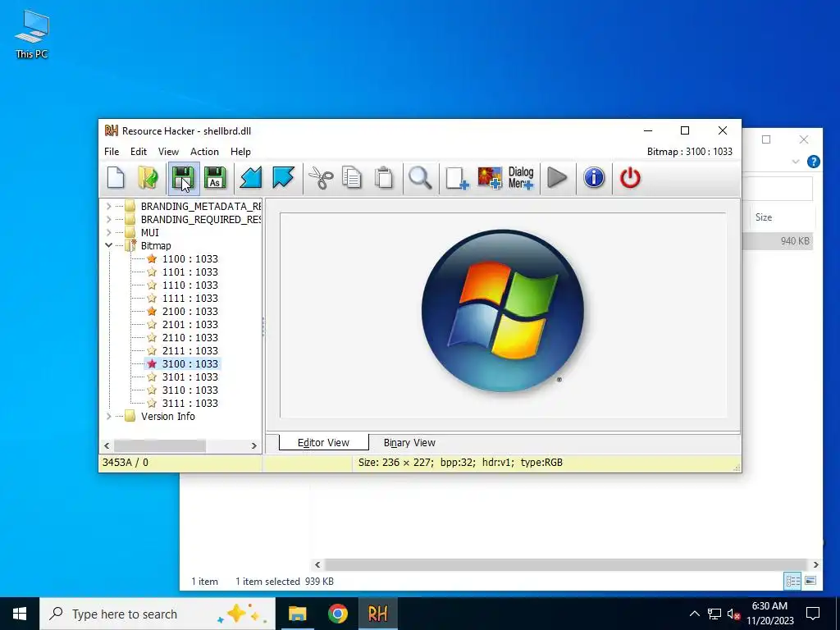
Task: Click the ribbon chevron in the Explorer window
Action: coord(796,162)
